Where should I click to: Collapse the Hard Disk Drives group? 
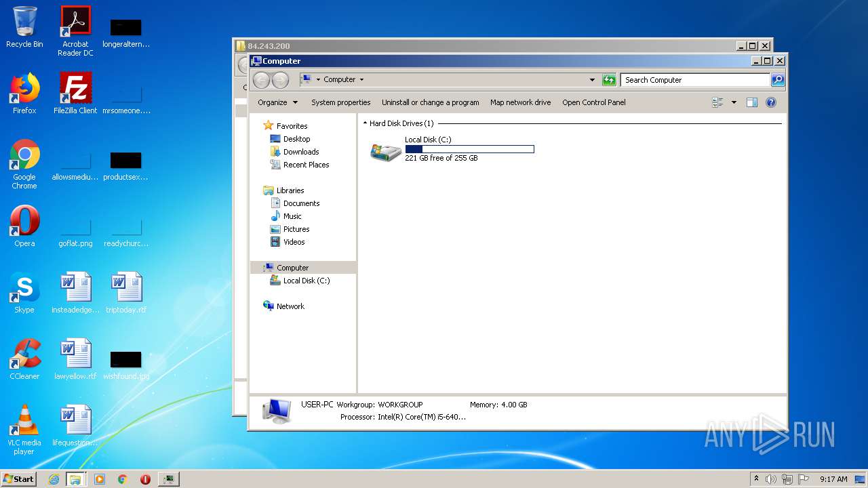point(365,123)
